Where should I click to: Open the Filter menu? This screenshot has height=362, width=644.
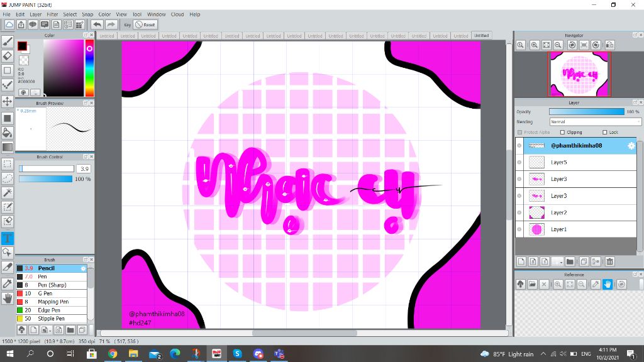pyautogui.click(x=52, y=14)
